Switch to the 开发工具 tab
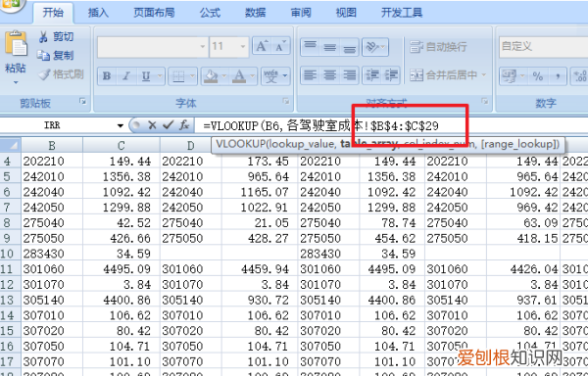This screenshot has width=588, height=376. 402,13
